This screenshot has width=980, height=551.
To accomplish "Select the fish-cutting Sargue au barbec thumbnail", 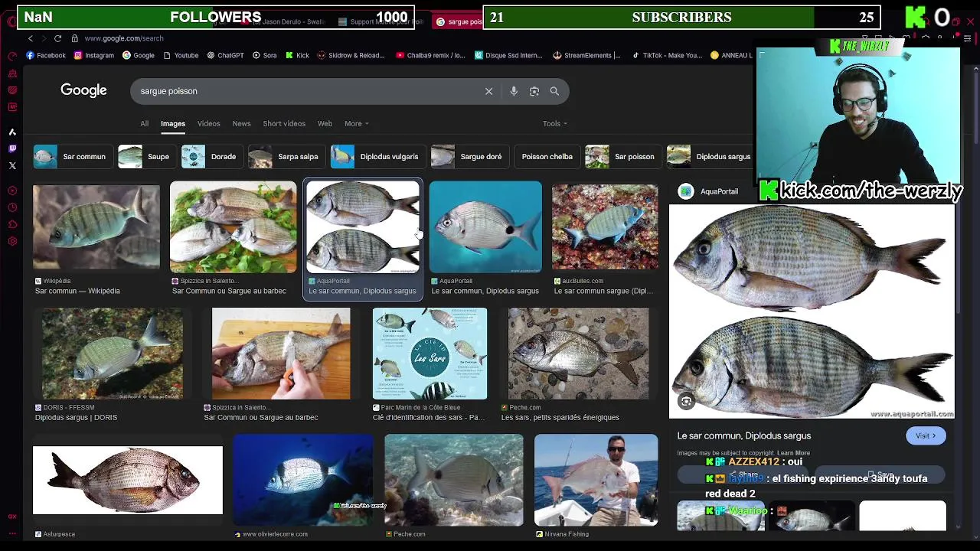I will pos(281,354).
